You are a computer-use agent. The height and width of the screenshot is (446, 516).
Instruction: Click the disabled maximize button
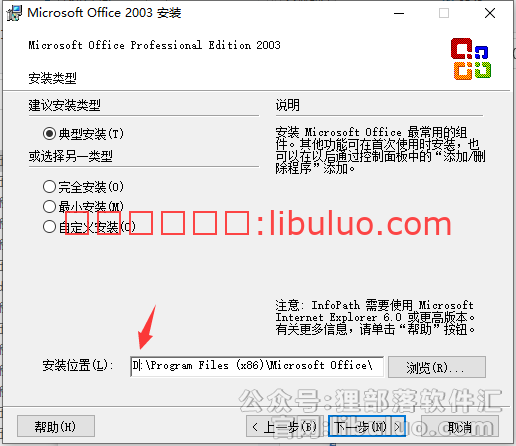444,13
